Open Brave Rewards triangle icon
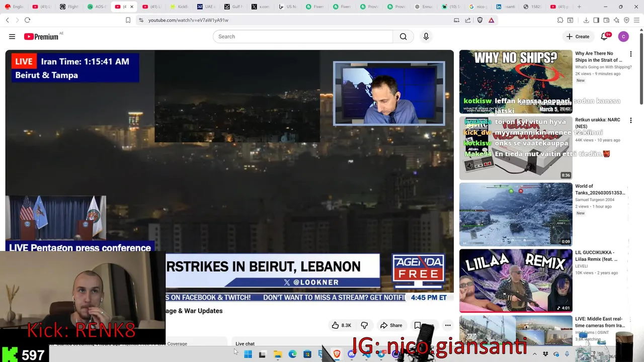 pos(491,20)
